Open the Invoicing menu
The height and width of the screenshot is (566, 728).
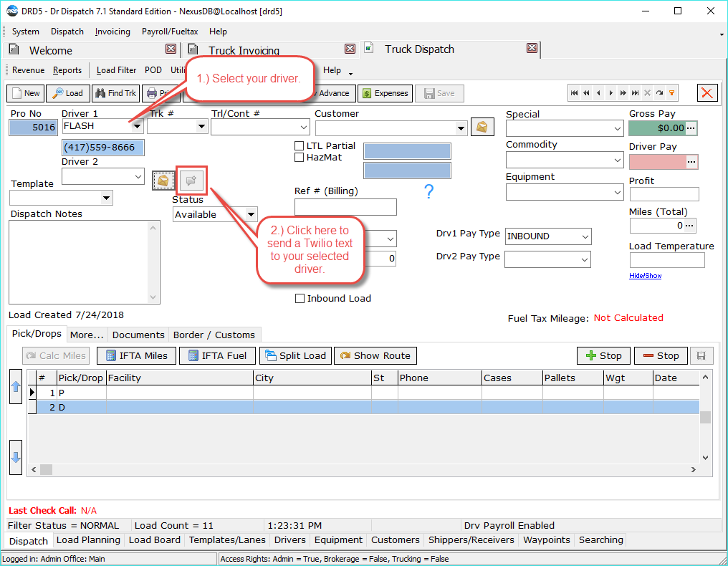coord(112,32)
